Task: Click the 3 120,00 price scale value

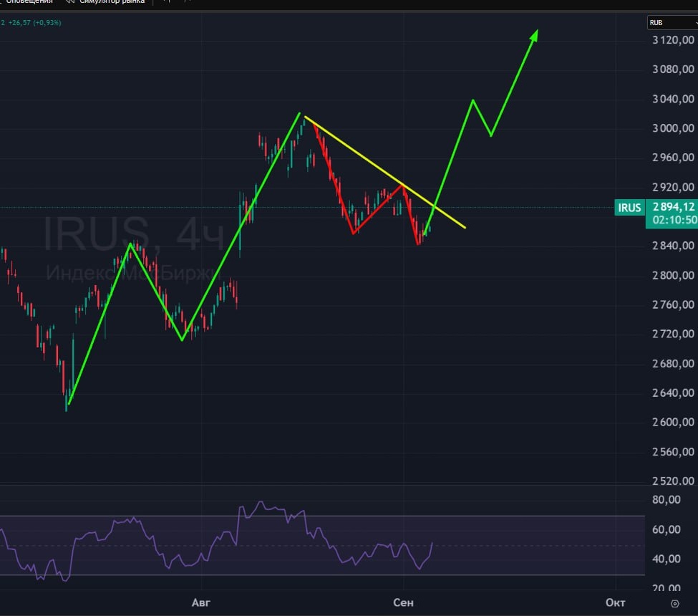Action: pos(673,40)
